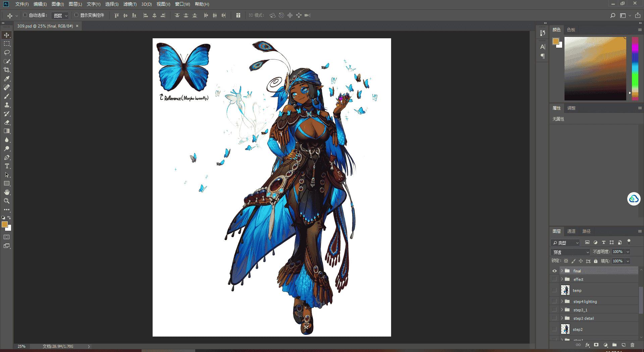Image resolution: width=644 pixels, height=352 pixels.
Task: Expand the final layer group
Action: tap(562, 271)
